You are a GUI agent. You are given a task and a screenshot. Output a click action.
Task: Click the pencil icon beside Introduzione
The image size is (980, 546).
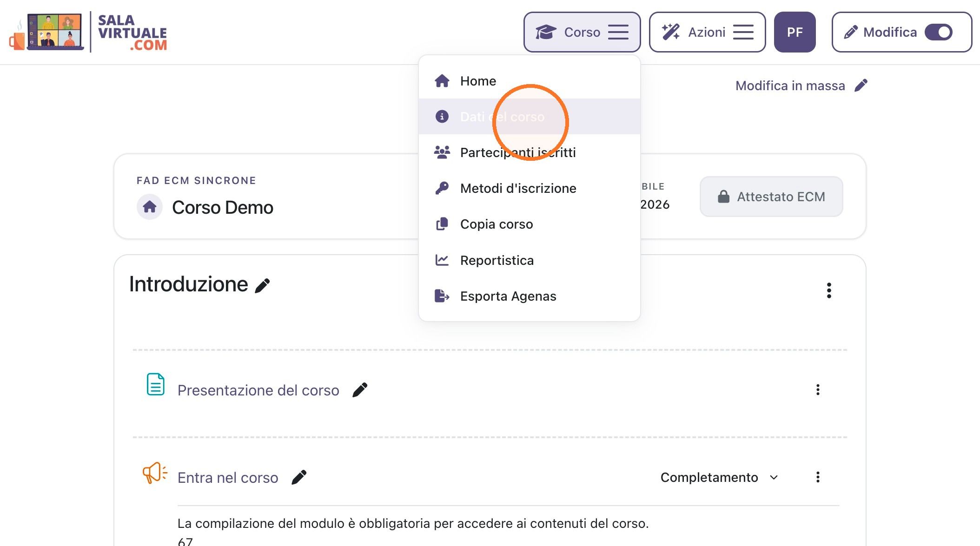(263, 285)
